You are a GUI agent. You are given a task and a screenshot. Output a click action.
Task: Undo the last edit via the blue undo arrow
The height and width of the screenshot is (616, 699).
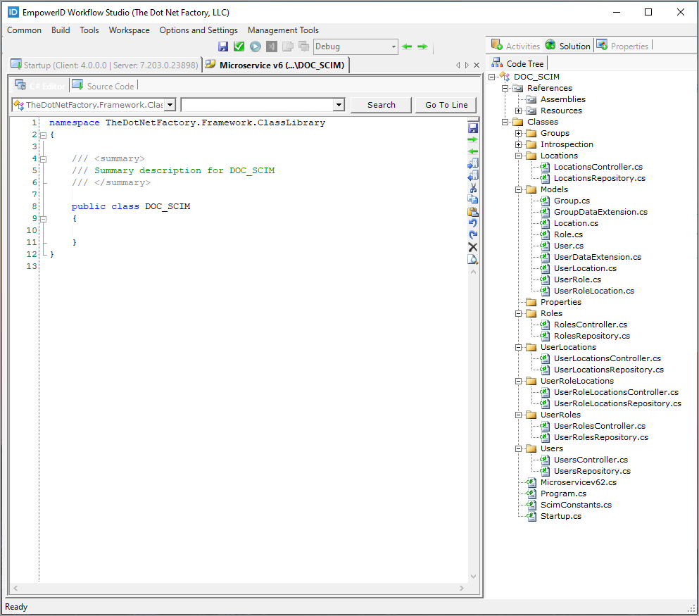[472, 222]
